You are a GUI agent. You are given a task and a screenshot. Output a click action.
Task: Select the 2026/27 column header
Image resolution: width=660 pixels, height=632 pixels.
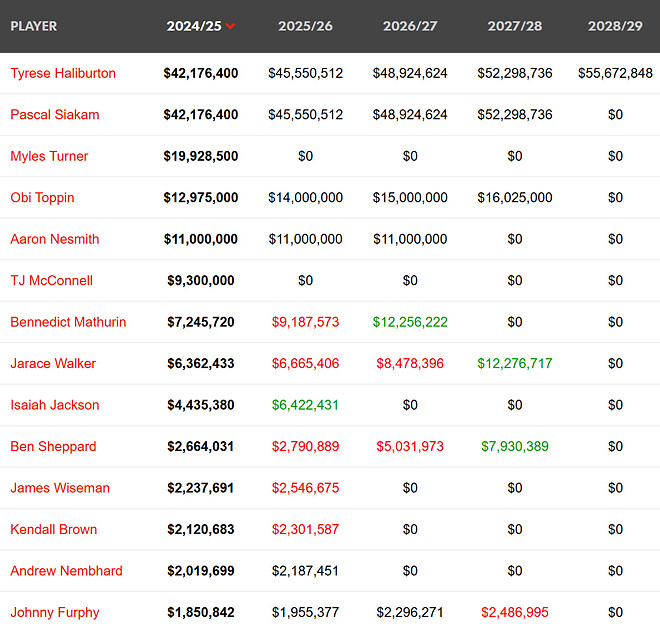point(410,26)
